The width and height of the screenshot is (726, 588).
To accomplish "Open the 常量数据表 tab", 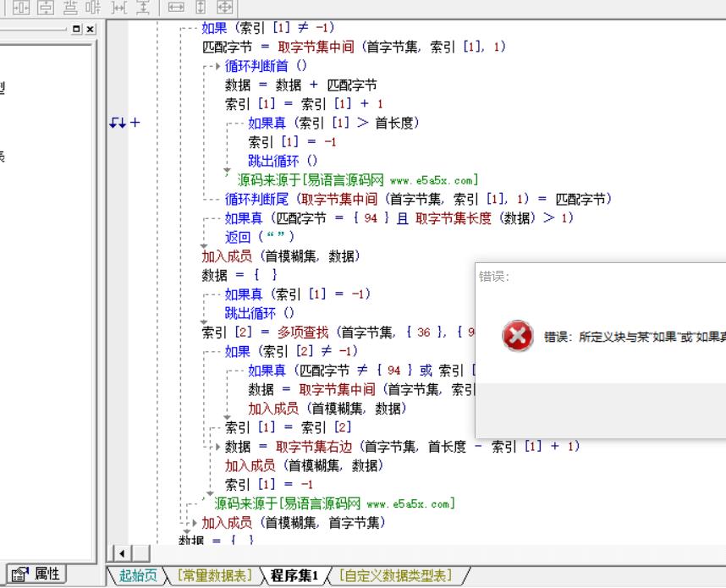I will [x=214, y=576].
